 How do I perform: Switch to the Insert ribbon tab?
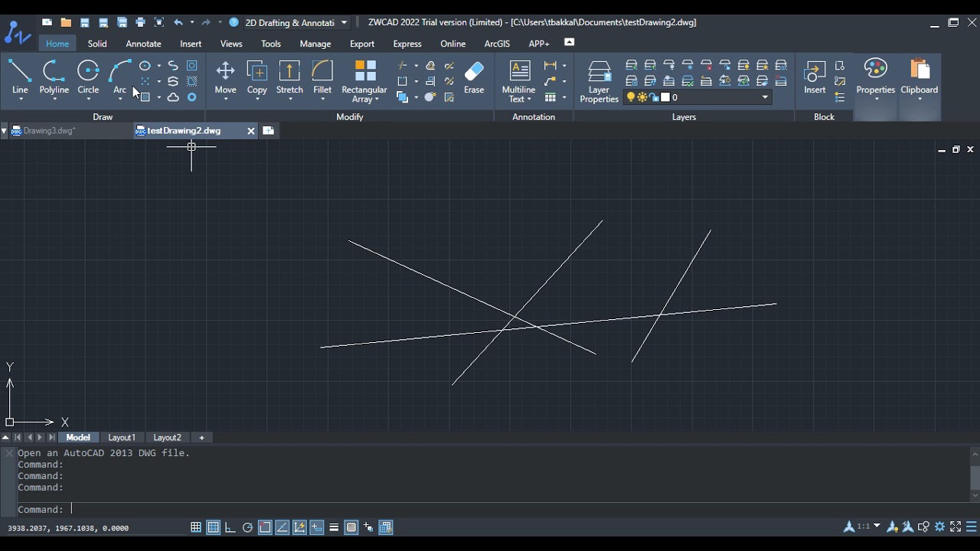pyautogui.click(x=191, y=44)
